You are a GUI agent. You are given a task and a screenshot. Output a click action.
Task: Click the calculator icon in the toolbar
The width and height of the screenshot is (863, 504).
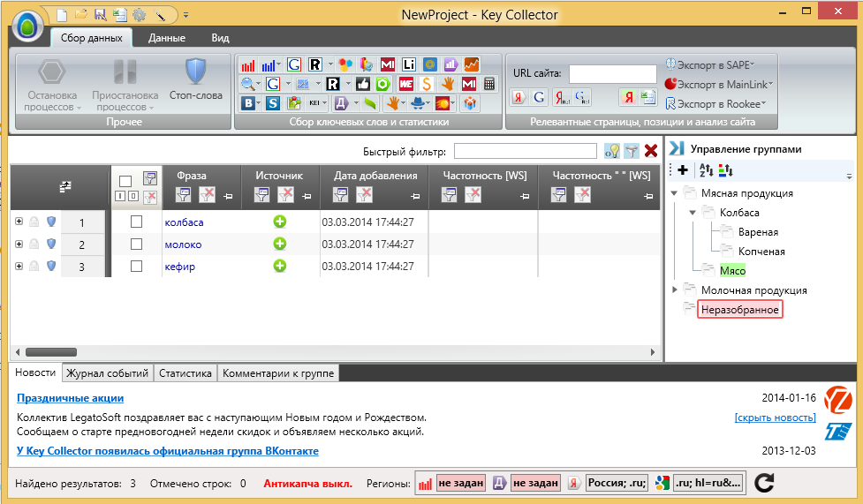point(491,84)
